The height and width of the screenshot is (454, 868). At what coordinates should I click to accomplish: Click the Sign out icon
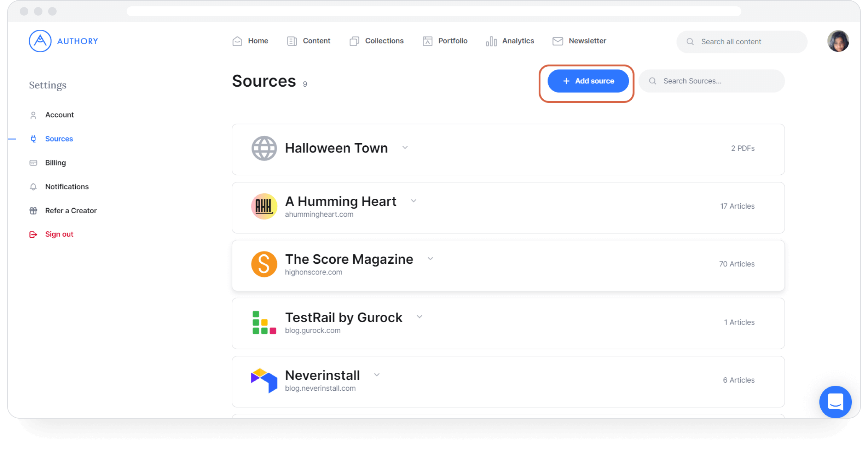(x=33, y=234)
